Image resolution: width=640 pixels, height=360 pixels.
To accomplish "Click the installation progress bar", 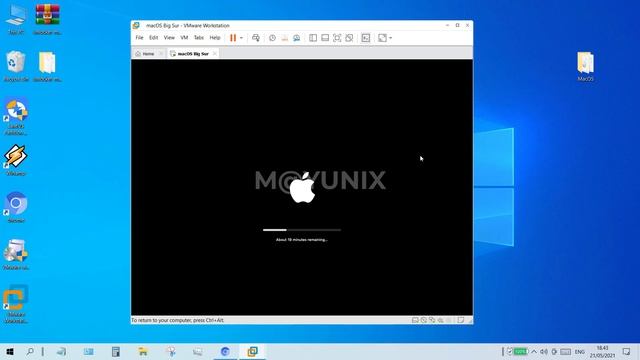I will pos(302,230).
